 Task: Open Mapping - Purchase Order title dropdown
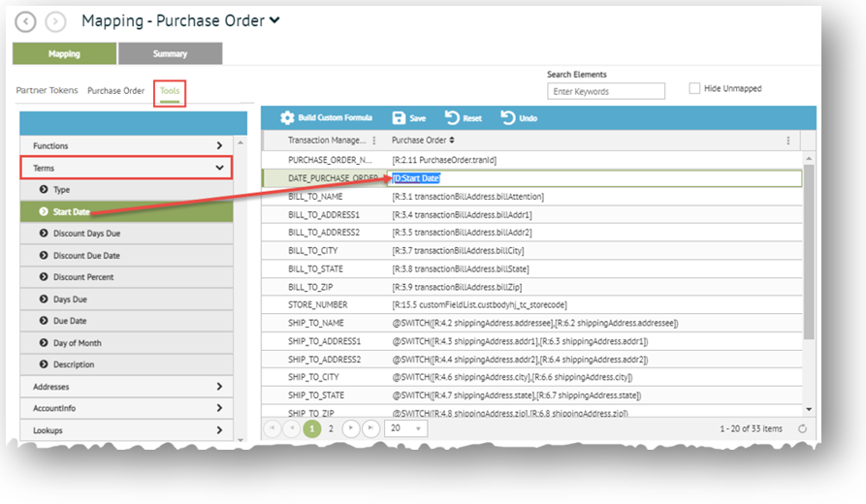coord(275,20)
